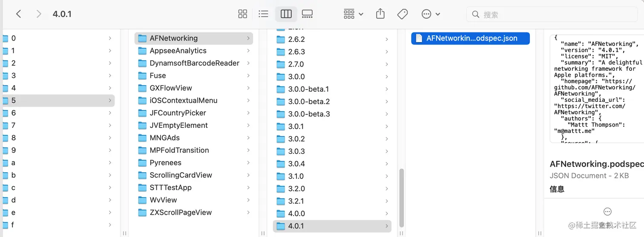Image resolution: width=644 pixels, height=237 pixels.
Task: Click the MPFoldTransition folder icon
Action: click(x=142, y=150)
